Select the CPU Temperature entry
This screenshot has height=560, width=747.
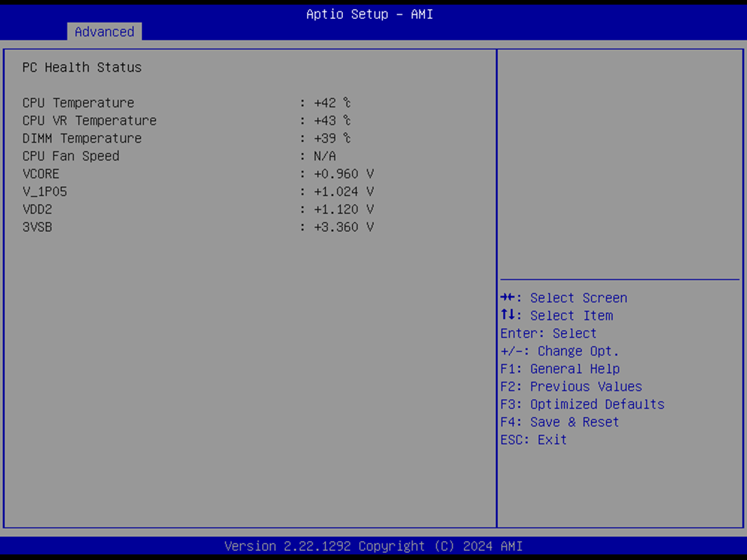(x=78, y=103)
